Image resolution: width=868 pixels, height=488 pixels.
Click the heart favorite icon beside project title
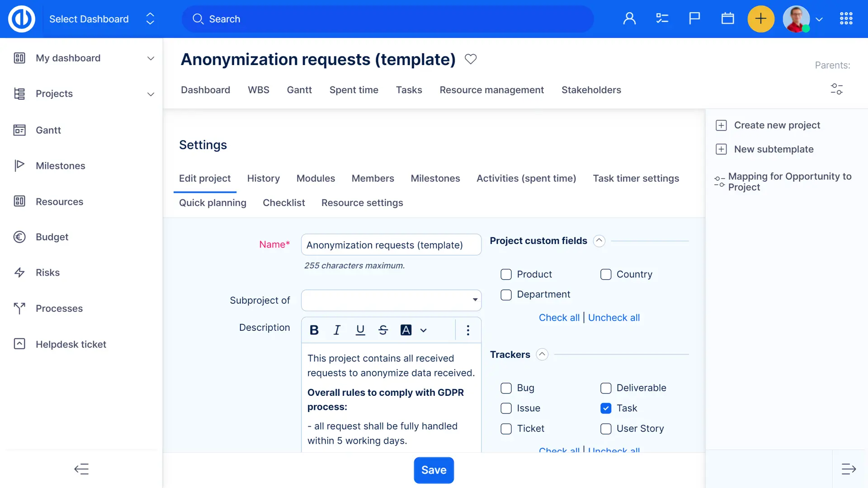coord(471,59)
